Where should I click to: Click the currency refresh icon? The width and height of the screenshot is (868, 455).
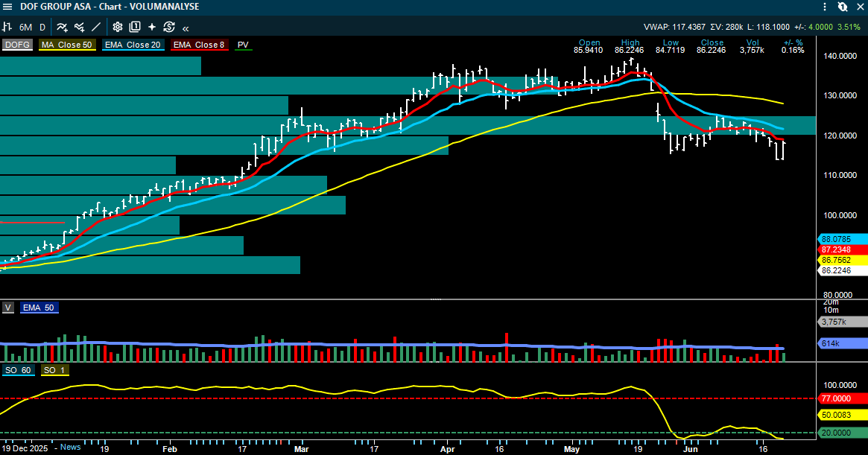click(169, 27)
